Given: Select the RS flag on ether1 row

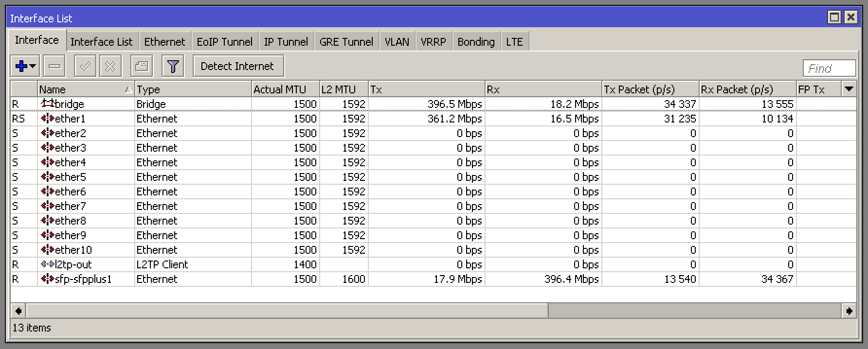Looking at the screenshot, I should [x=18, y=119].
